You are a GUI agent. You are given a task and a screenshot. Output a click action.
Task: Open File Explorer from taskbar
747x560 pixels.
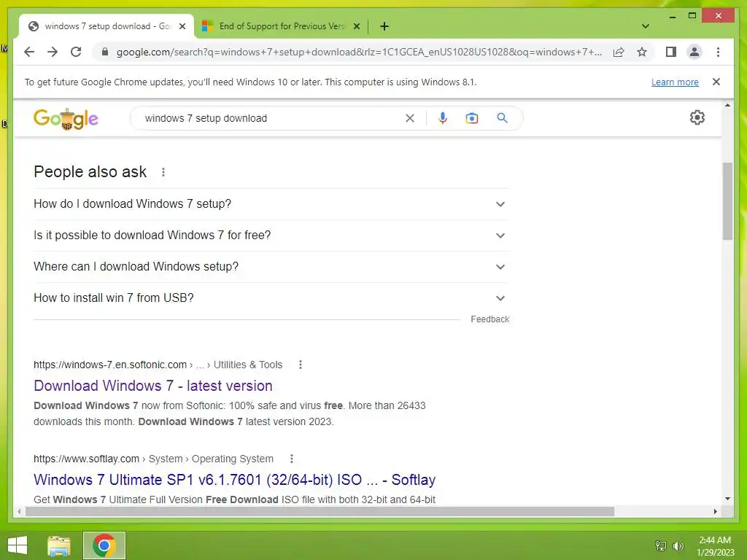59,545
